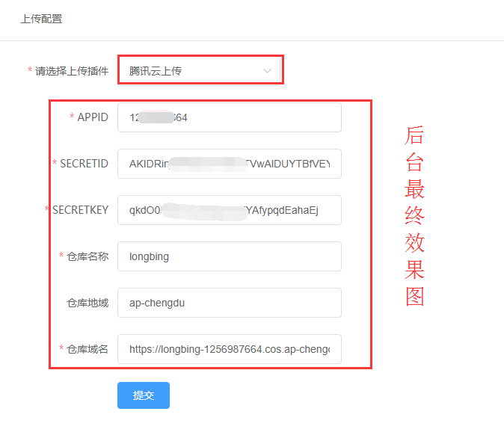Click the 仓库域名 label
504x444 pixels.
pyautogui.click(x=87, y=349)
